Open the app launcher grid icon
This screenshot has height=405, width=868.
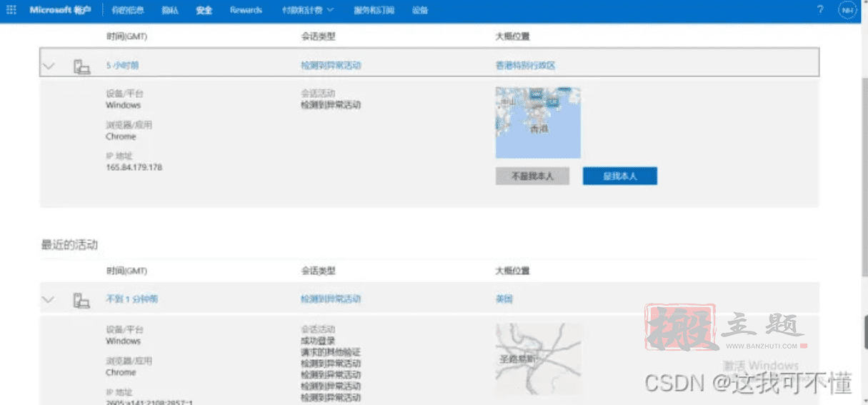coord(11,10)
